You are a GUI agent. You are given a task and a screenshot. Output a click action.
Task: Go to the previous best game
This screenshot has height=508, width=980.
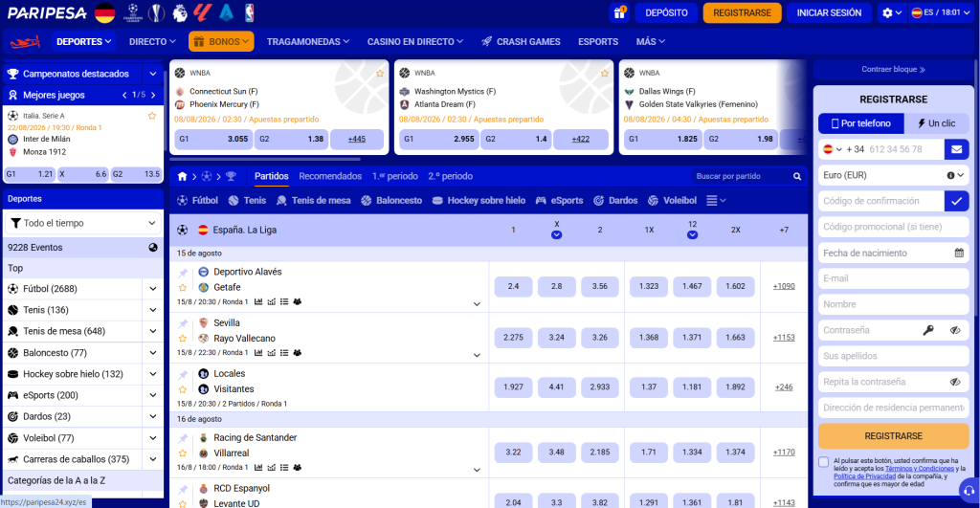[124, 95]
